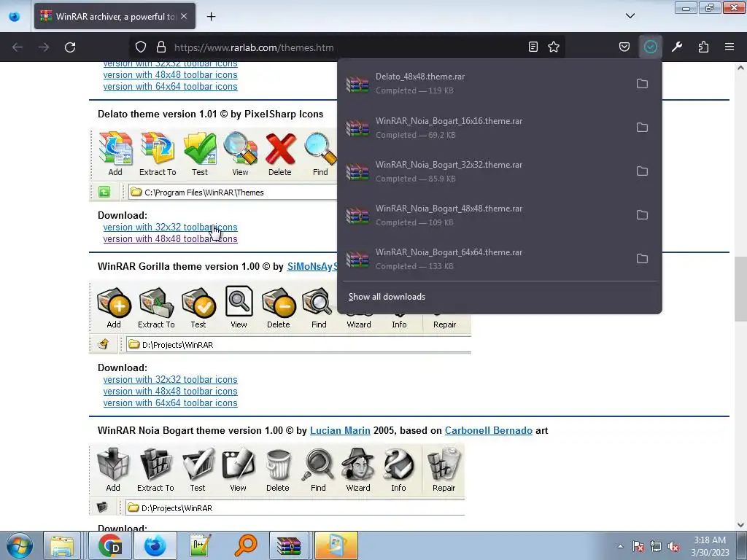Click Gorilla theme View magnifier icon
The image size is (747, 560).
coord(239,307)
